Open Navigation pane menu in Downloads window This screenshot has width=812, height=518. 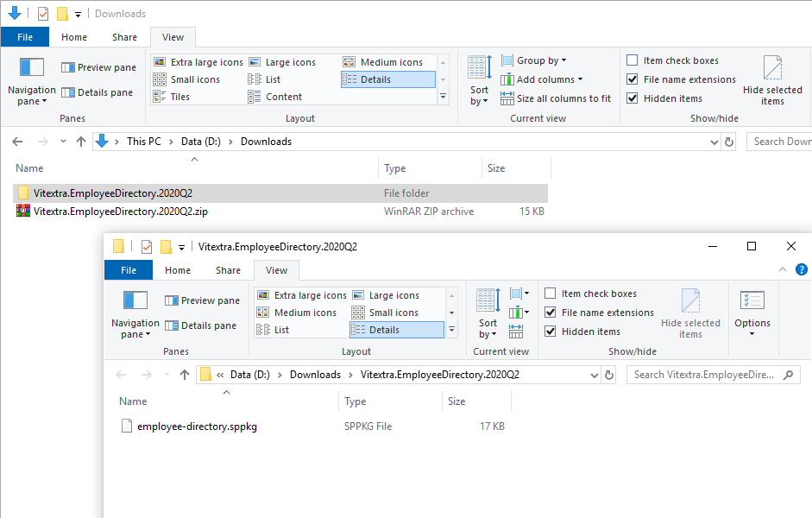(32, 81)
